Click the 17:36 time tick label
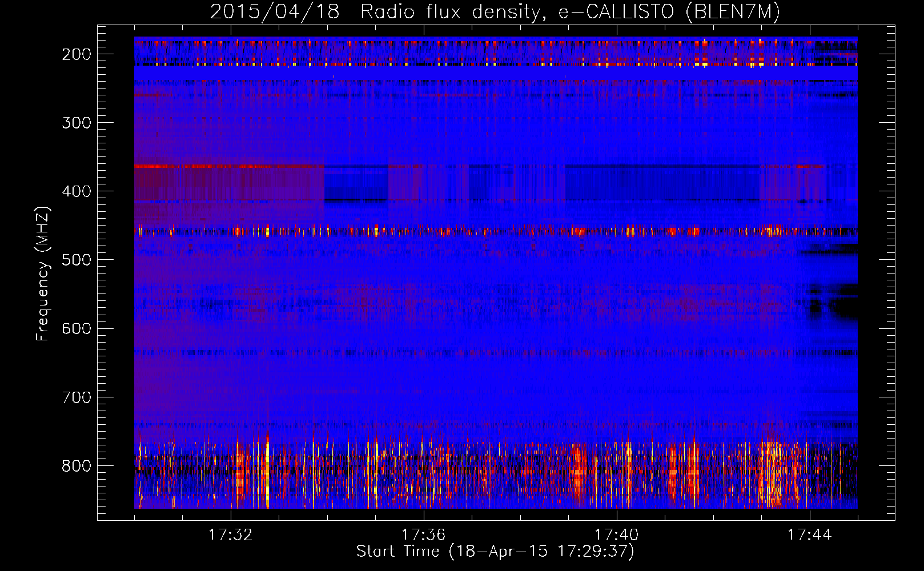 point(424,535)
